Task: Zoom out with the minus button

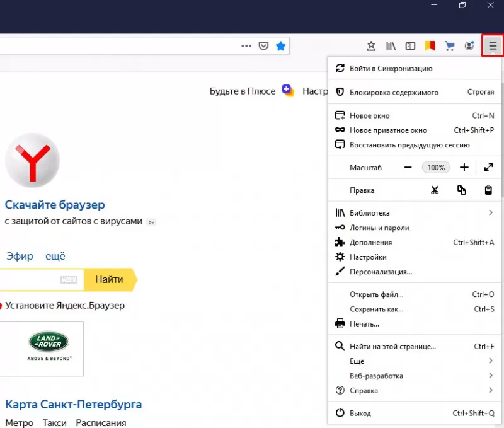Action: [408, 167]
